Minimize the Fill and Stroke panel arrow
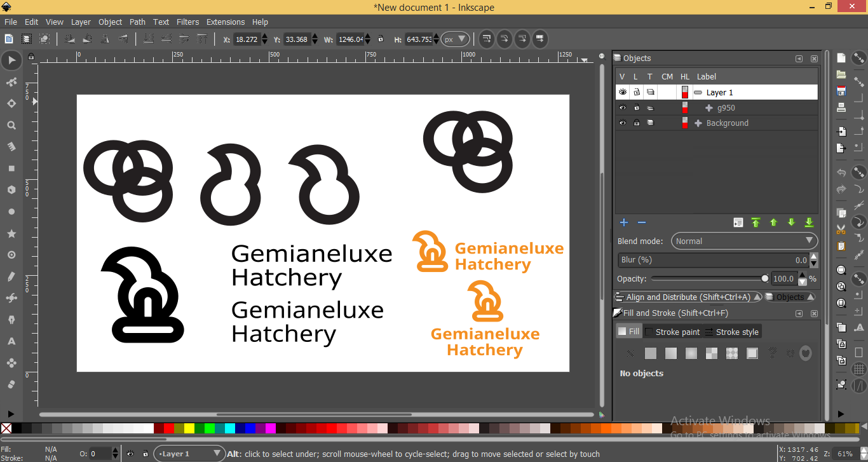The image size is (868, 462). (799, 313)
